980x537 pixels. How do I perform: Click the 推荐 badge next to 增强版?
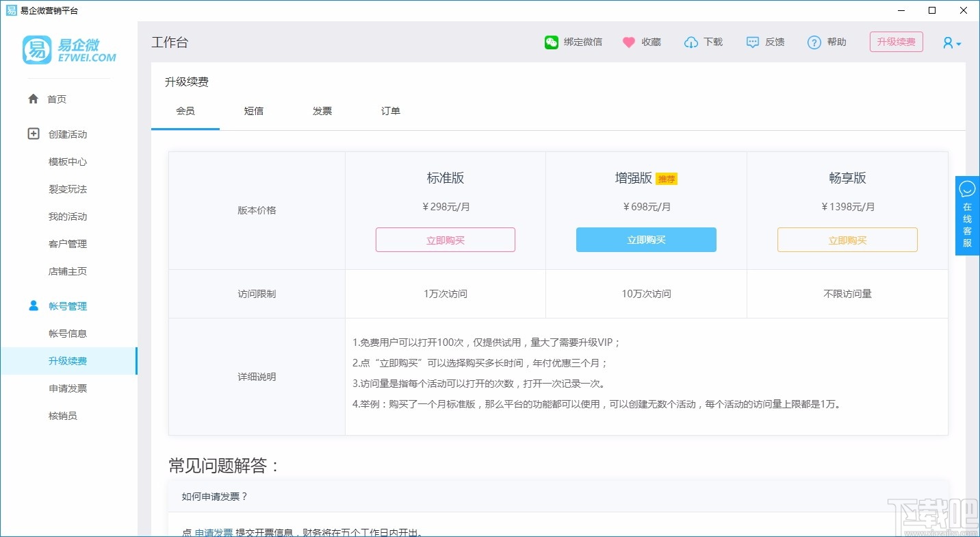click(x=667, y=178)
